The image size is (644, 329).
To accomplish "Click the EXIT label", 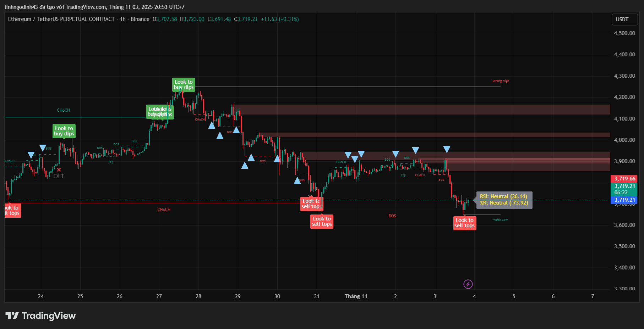I will coord(59,176).
